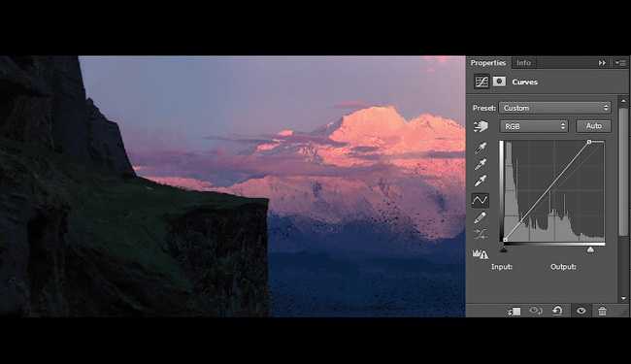This screenshot has width=631, height=364.
Task: Select the Properties tab
Action: click(488, 63)
